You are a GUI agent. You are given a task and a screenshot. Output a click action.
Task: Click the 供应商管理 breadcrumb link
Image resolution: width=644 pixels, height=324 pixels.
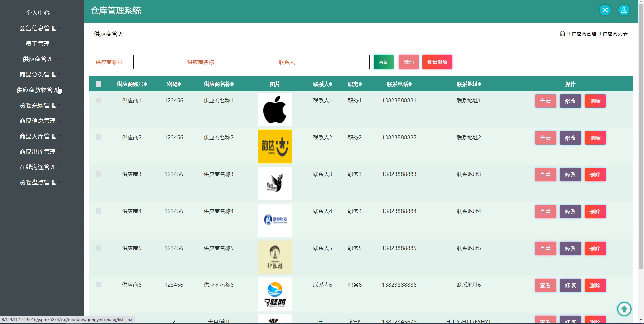coord(584,34)
